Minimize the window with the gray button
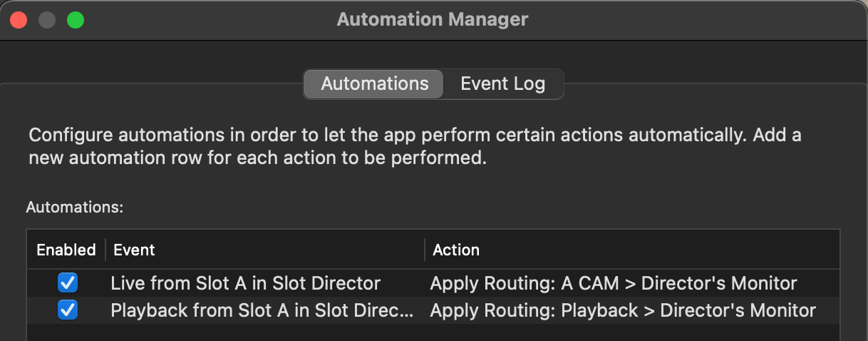868x341 pixels. coord(47,20)
